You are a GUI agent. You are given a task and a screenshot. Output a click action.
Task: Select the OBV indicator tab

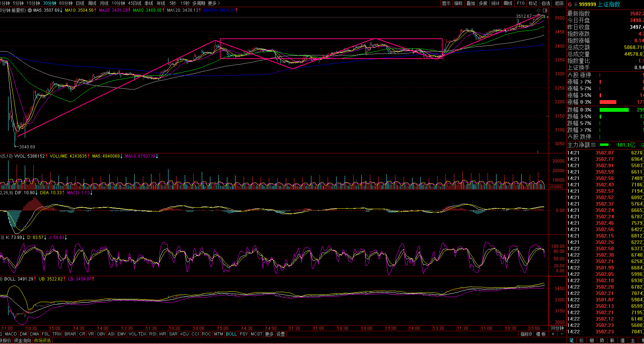(101, 334)
